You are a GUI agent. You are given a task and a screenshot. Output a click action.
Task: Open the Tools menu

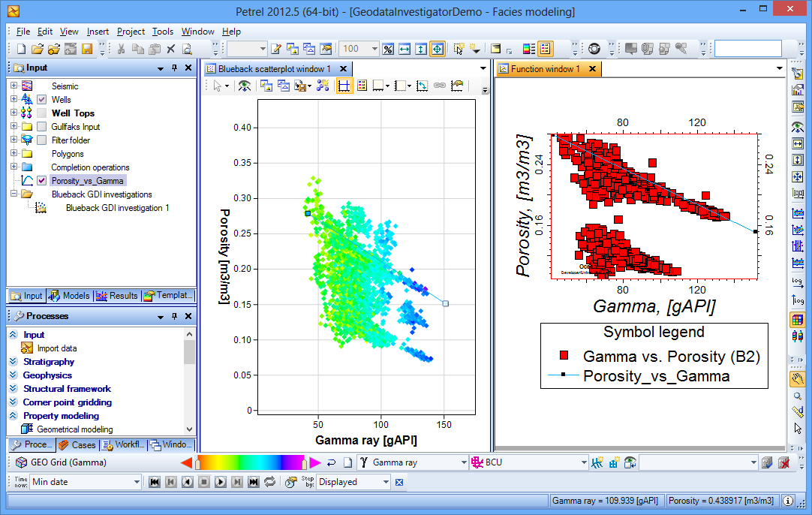pos(163,32)
